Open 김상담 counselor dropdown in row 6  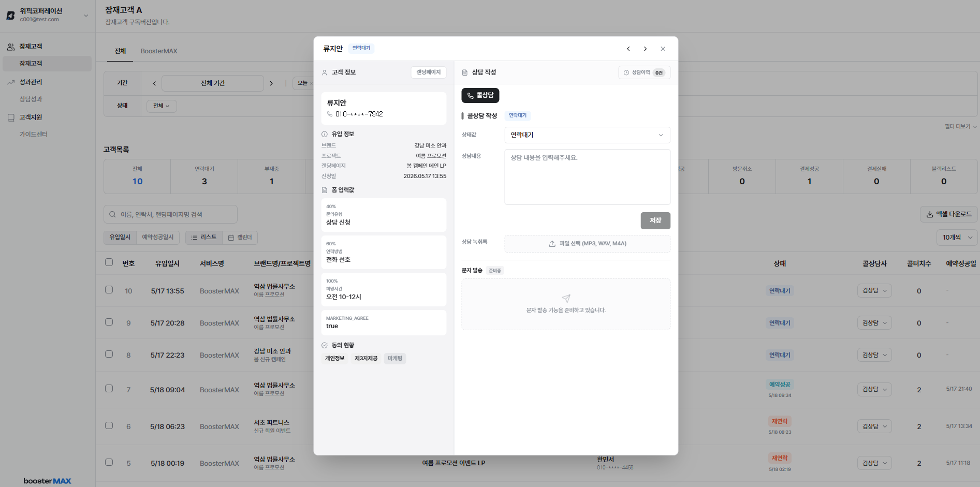(874, 426)
